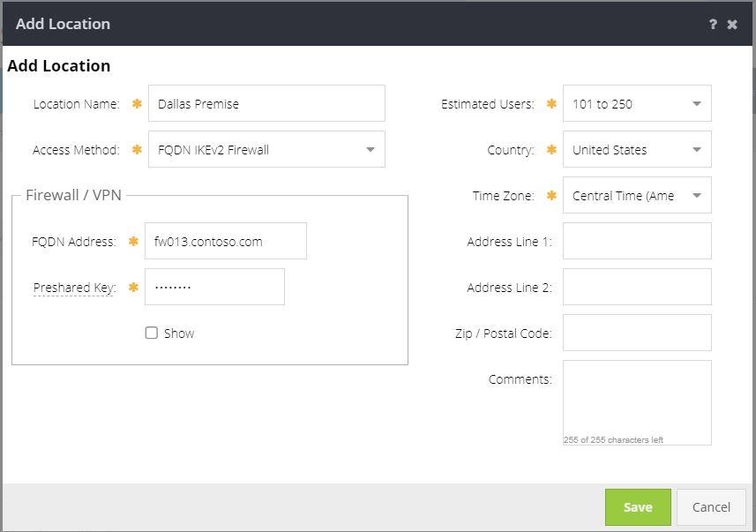756x532 pixels.
Task: Expand the Time Zone dropdown
Action: click(x=636, y=196)
